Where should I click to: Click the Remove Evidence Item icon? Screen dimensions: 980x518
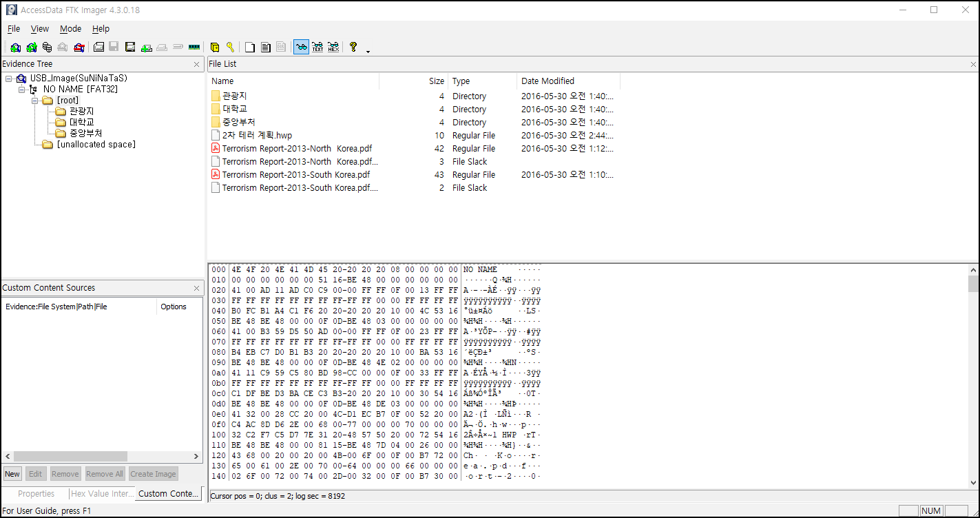[63, 48]
